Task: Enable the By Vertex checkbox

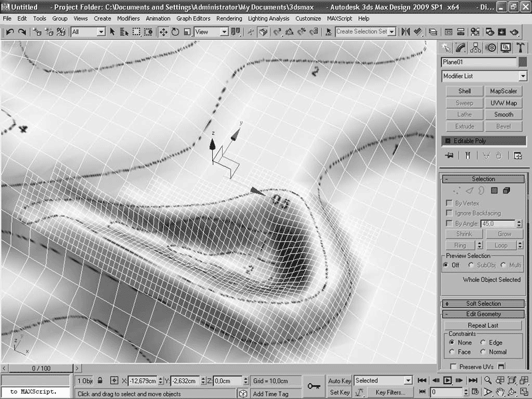Action: [449, 203]
